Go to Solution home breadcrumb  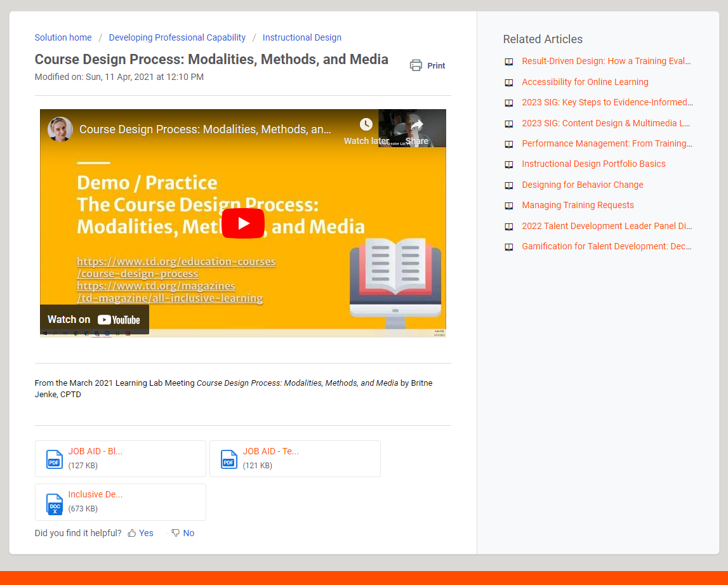pyautogui.click(x=63, y=37)
